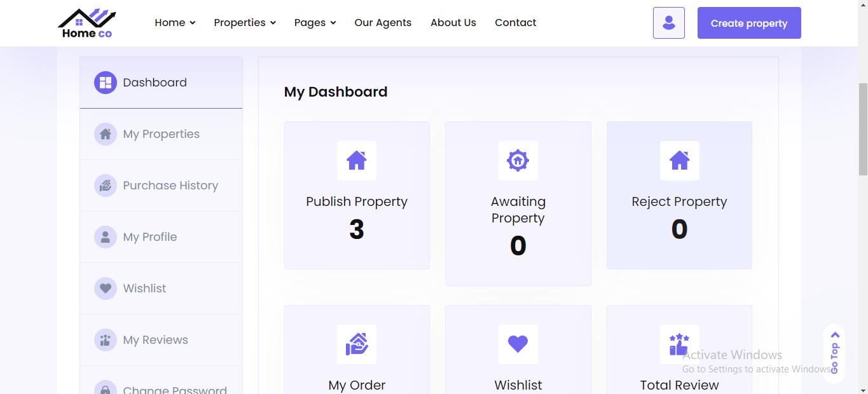
Task: Click the page vertical scrollbar thumb
Action: tap(863, 128)
